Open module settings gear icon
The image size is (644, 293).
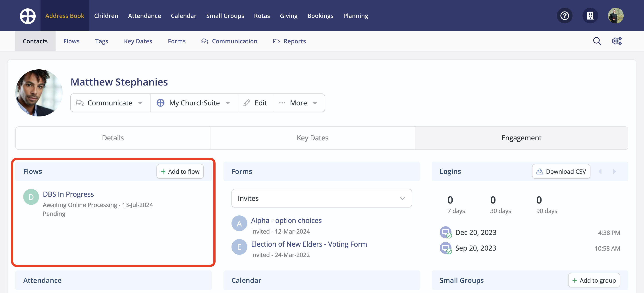point(617,41)
